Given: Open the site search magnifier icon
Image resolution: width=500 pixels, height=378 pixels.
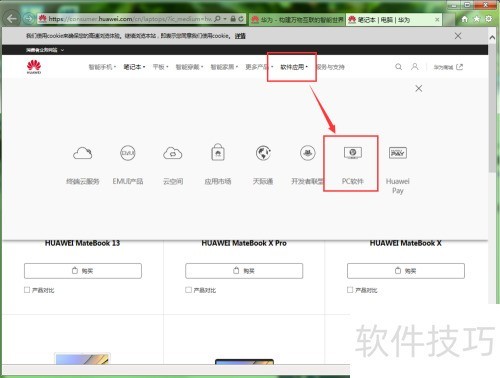Looking at the screenshot, I should click(398, 67).
